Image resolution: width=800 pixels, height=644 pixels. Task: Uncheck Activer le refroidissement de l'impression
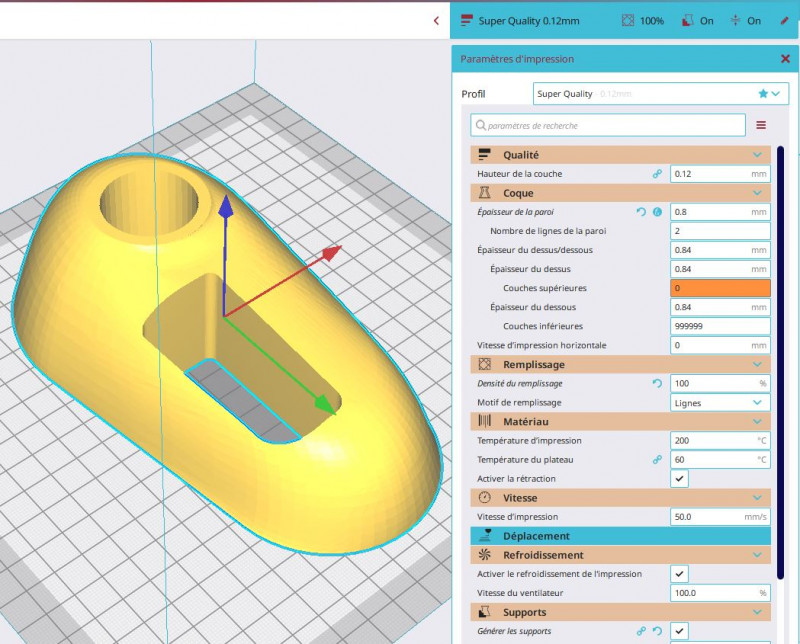point(680,574)
